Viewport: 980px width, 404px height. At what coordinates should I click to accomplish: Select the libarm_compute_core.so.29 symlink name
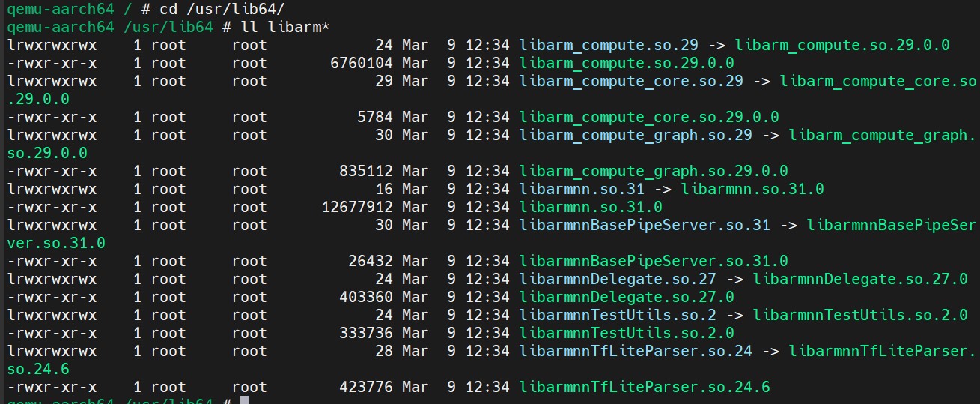[630, 81]
